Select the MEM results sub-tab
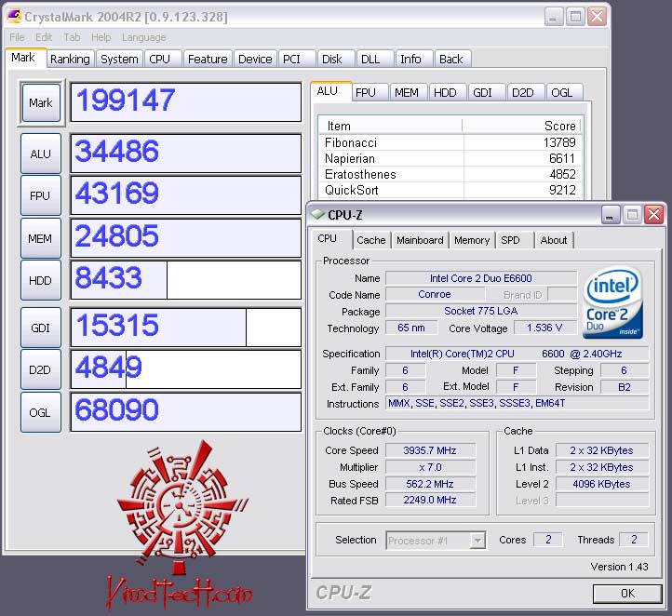Viewport: 672px width, 616px height. click(407, 92)
